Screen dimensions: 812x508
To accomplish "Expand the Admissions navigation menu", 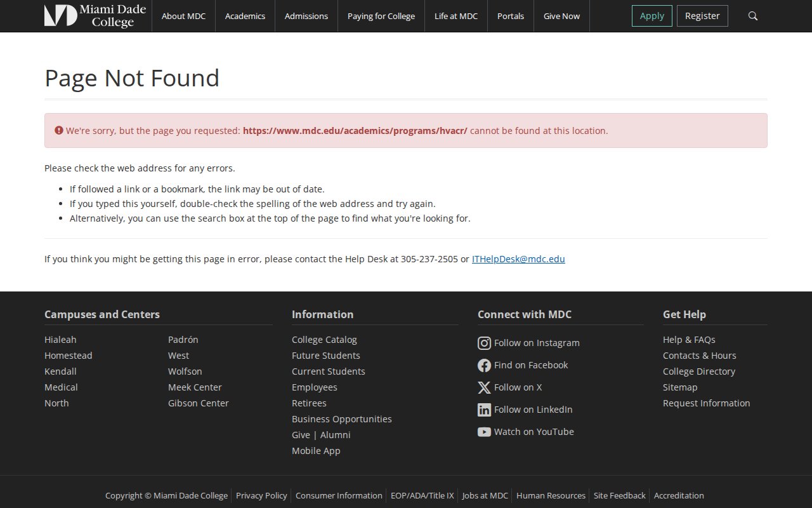I will coord(306,16).
